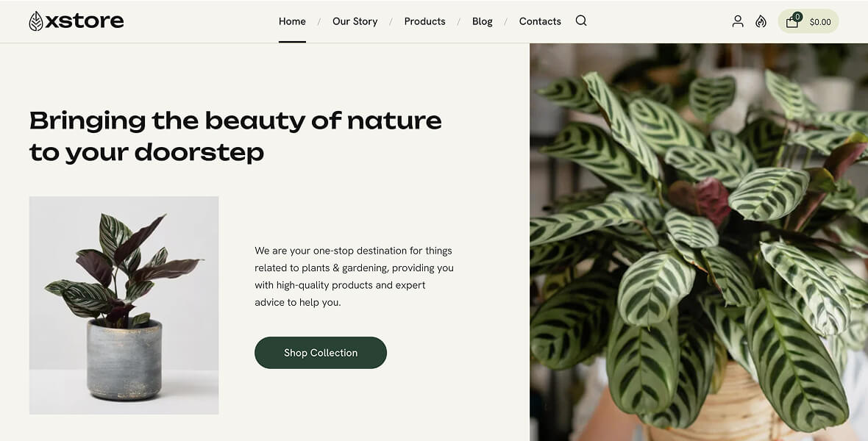This screenshot has width=868, height=441.
Task: Click the xstore logo text
Action: click(x=85, y=21)
